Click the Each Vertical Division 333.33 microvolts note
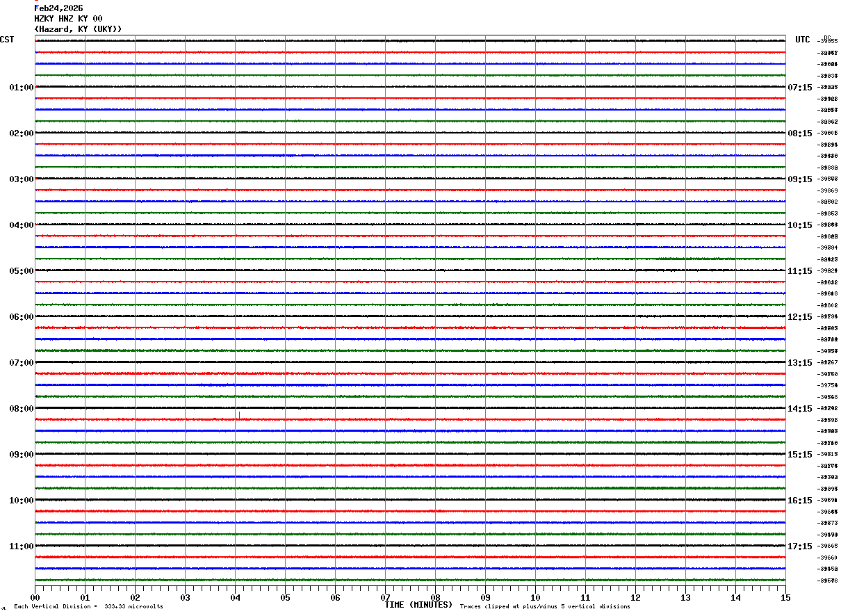The image size is (841, 616). click(x=89, y=607)
